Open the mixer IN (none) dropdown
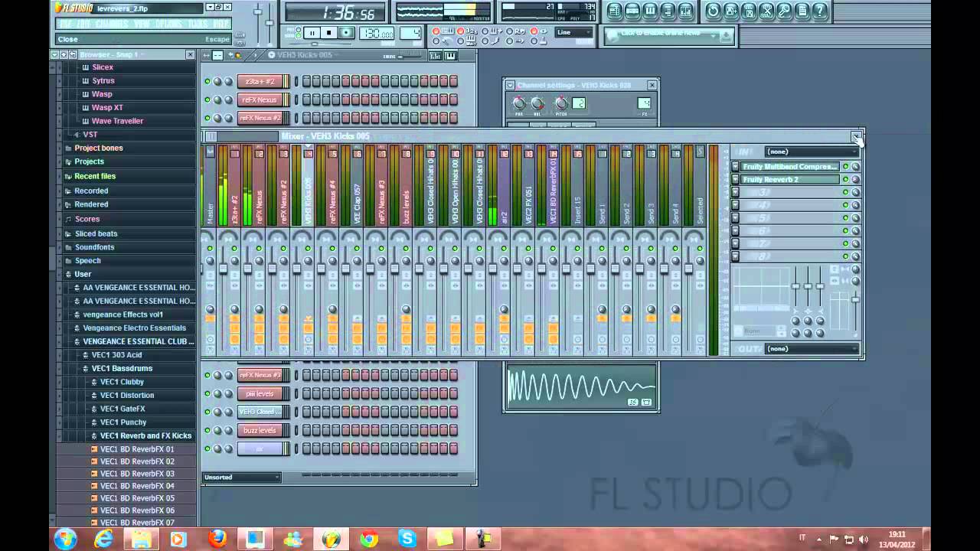This screenshot has height=551, width=980. tap(812, 152)
